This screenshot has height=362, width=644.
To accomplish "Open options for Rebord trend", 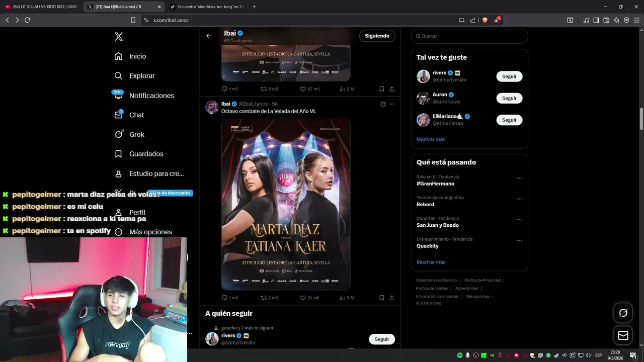I will coord(519,199).
